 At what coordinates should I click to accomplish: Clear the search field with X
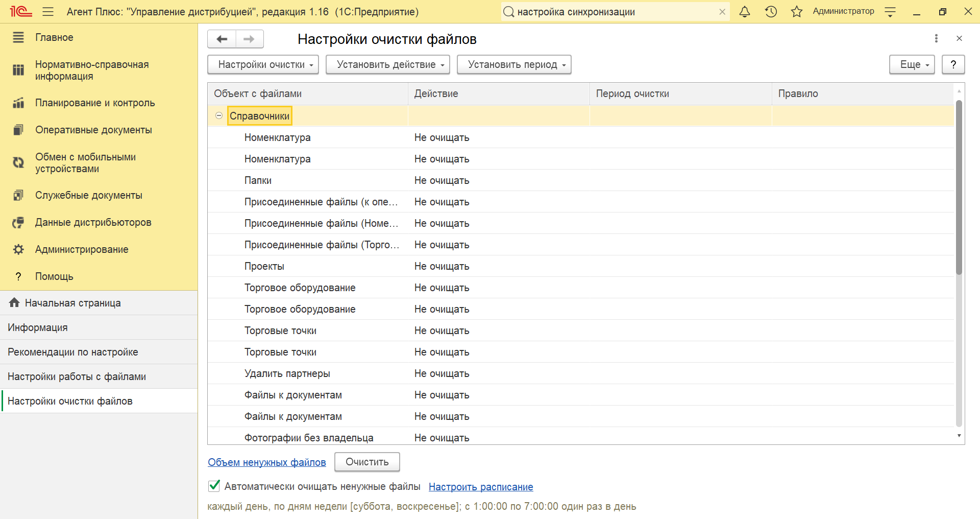[722, 12]
